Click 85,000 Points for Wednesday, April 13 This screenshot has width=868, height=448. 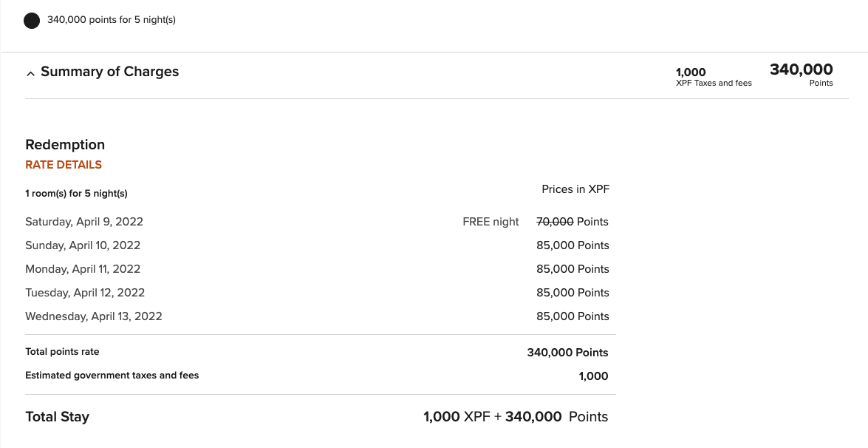573,316
